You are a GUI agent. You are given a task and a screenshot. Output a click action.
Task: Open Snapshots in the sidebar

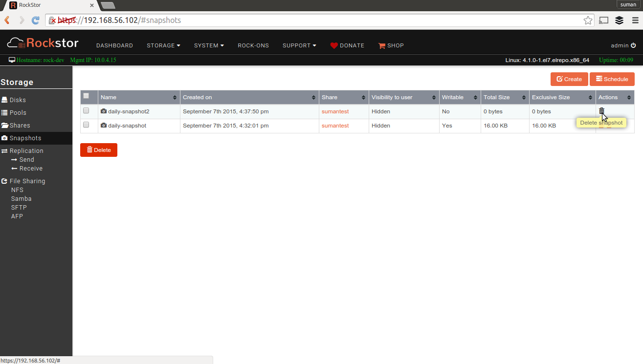(x=36, y=138)
